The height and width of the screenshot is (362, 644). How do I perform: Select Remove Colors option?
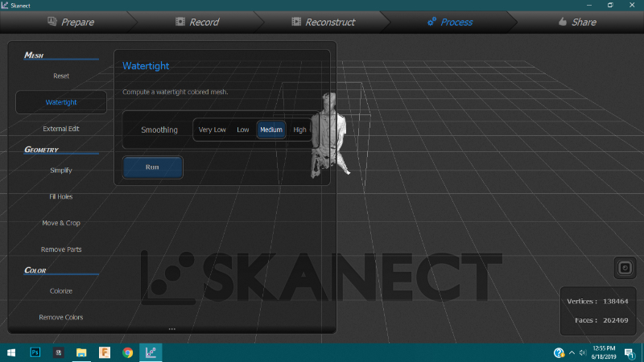click(61, 317)
